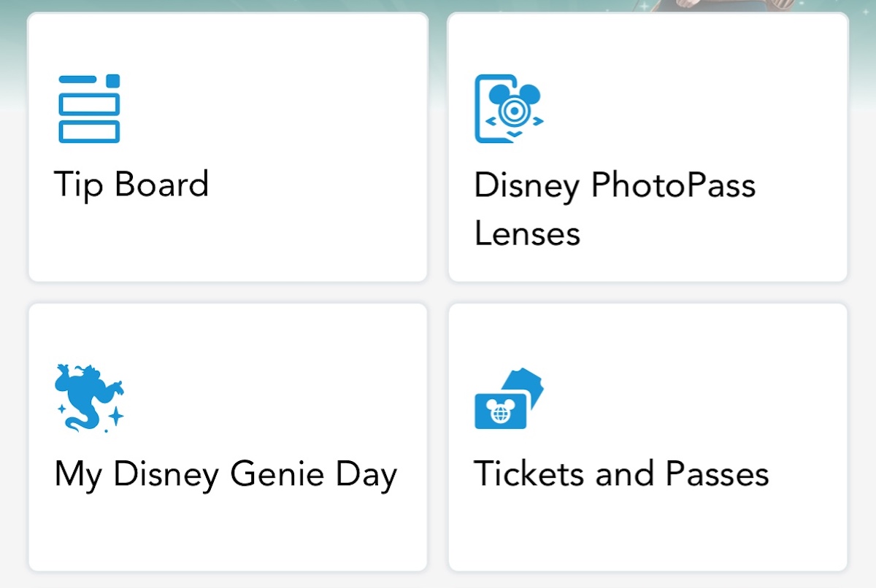The image size is (876, 588).
Task: Open the Tip Board label
Action: [131, 184]
